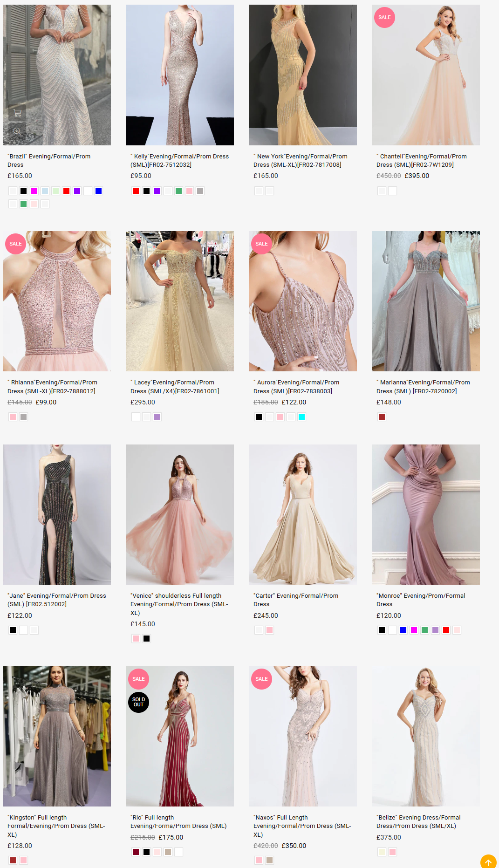Open the "New York" dress product link
Viewport: 499px width, 868px height.
[x=300, y=160]
